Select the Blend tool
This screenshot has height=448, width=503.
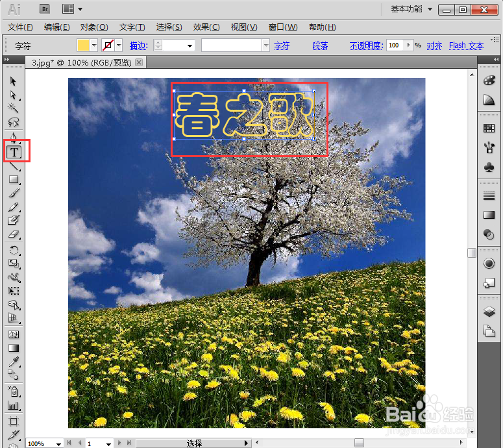coord(14,375)
